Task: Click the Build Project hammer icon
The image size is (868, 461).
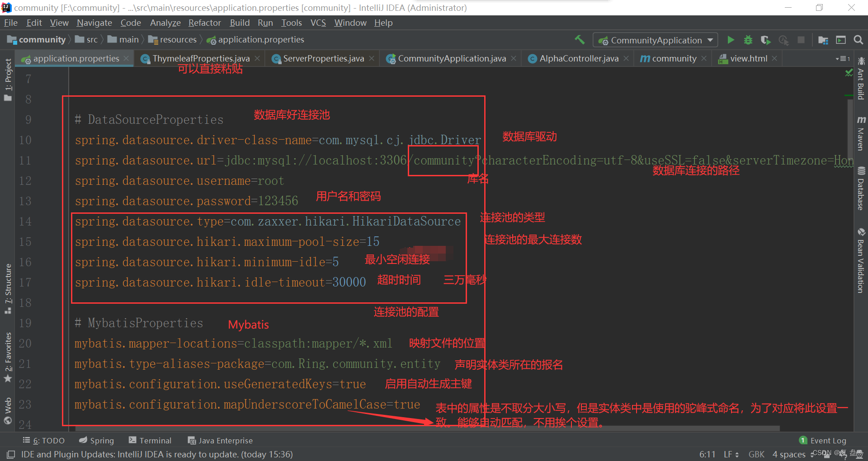Action: click(580, 40)
